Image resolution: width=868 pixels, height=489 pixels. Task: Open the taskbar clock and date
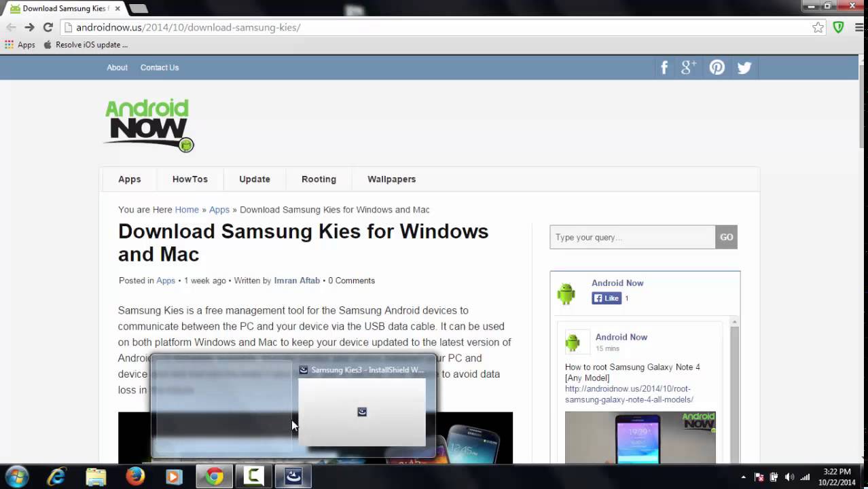click(x=837, y=477)
